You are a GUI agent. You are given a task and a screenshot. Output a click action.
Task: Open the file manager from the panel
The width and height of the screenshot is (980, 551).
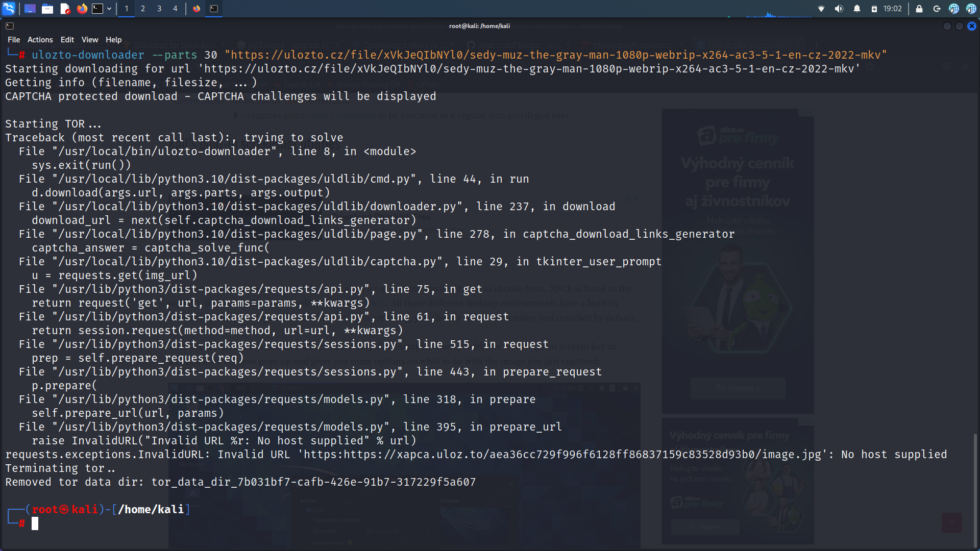[x=47, y=9]
